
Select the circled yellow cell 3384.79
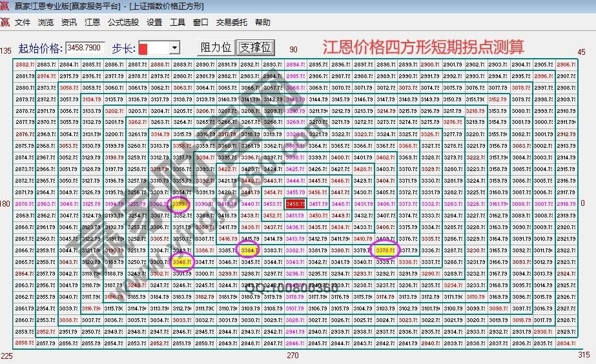coord(249,250)
